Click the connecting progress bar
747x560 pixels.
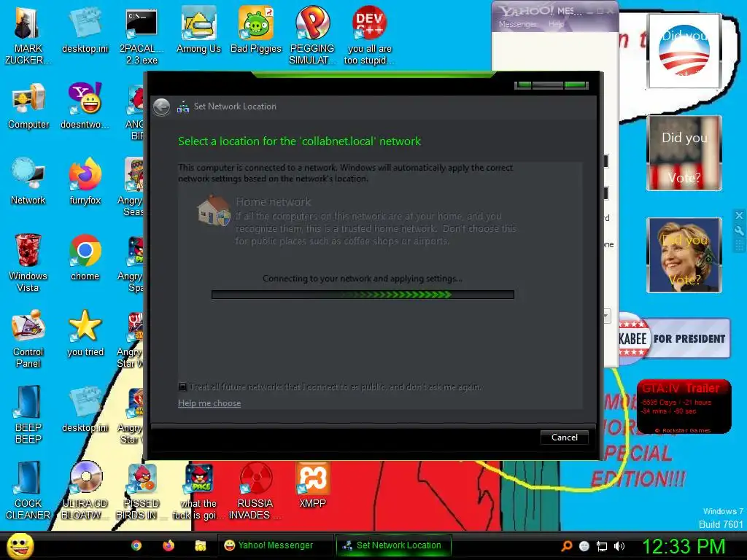point(363,295)
